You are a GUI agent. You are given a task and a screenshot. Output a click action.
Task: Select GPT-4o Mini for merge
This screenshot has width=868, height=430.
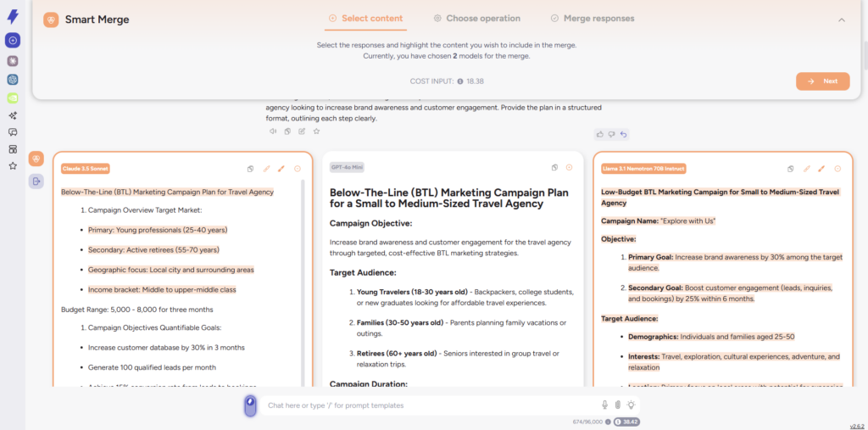569,167
